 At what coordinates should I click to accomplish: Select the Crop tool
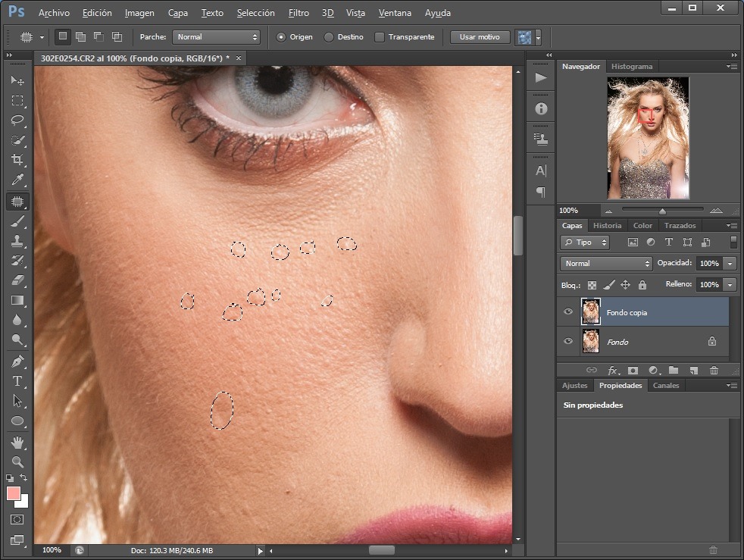pos(17,160)
